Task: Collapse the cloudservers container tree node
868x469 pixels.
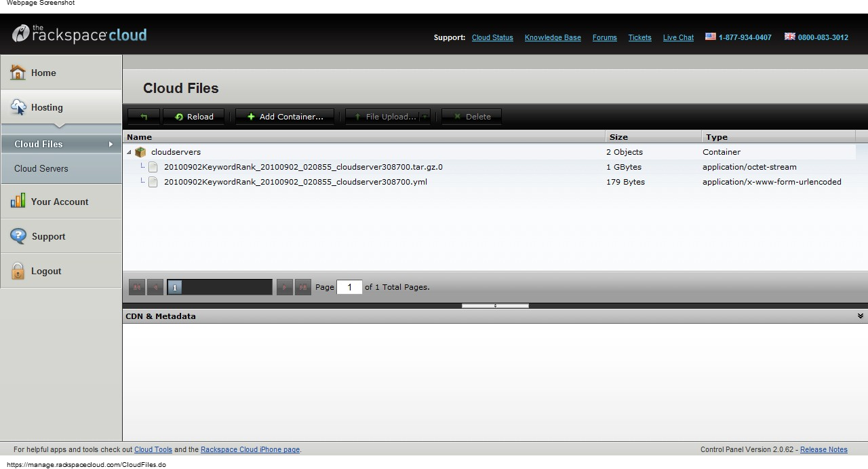Action: click(129, 152)
